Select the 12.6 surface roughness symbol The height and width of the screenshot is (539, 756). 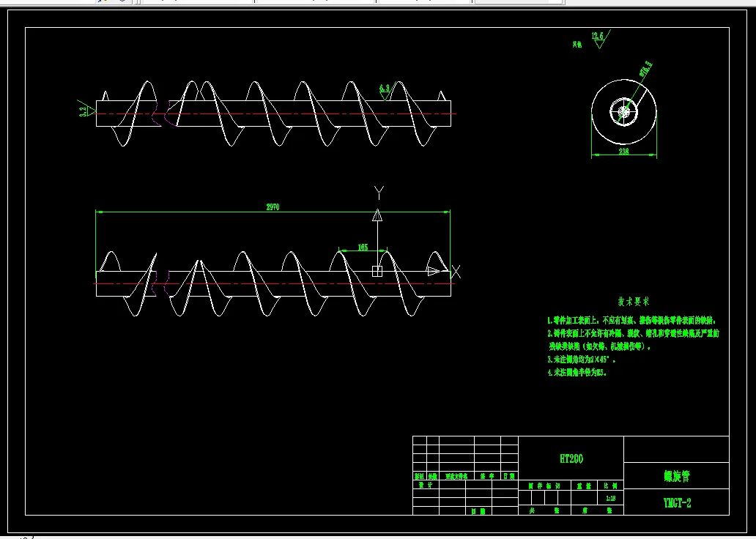pyautogui.click(x=600, y=39)
